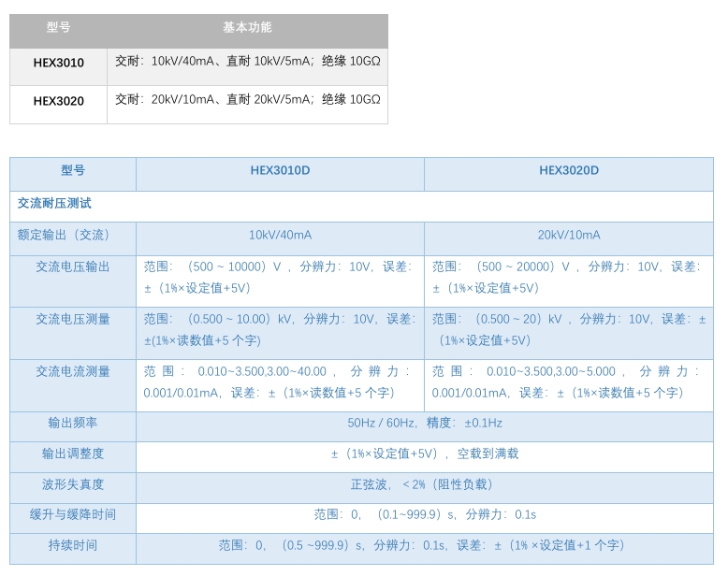Select the 20kV/10mA rated output cell
Screen dimensions: 728x576
tap(568, 236)
